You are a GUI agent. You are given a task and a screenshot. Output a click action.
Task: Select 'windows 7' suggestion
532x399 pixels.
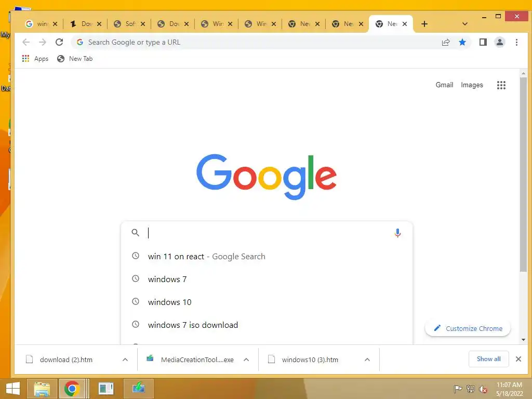coord(267,279)
